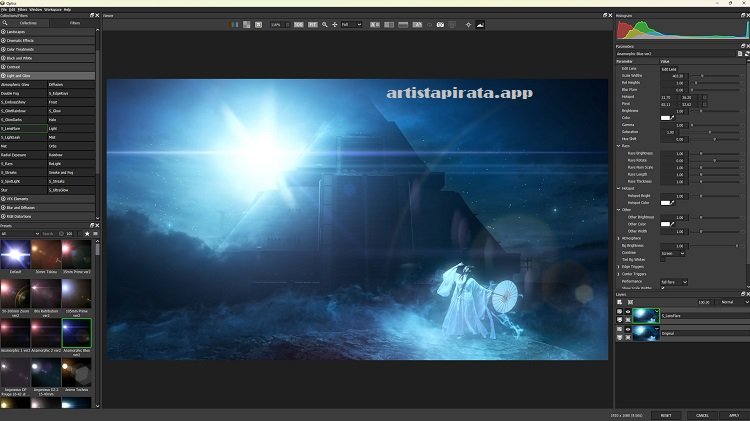Screen dimensions: 750x421
Task: Click the paint icon on Original layer
Action: point(620,337)
